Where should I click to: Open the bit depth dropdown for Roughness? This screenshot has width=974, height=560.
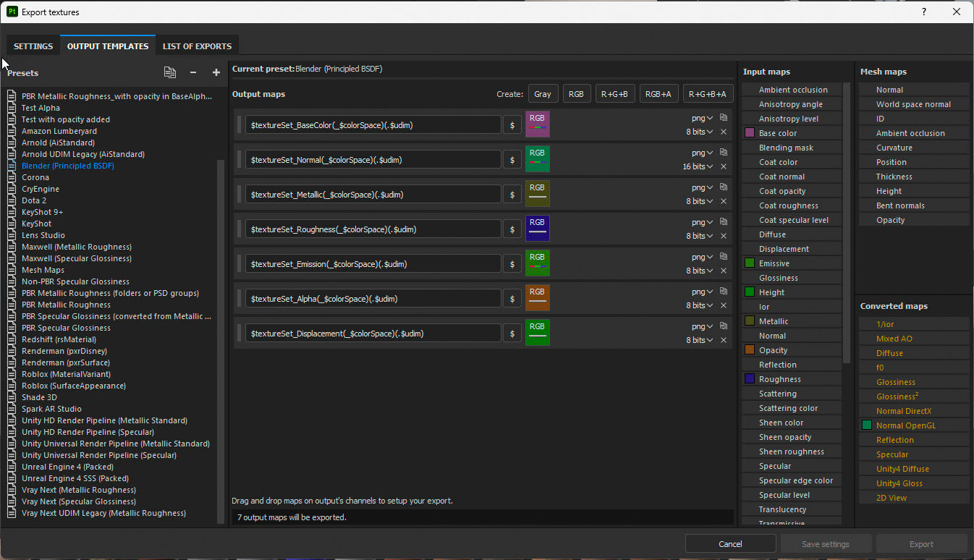tap(698, 236)
